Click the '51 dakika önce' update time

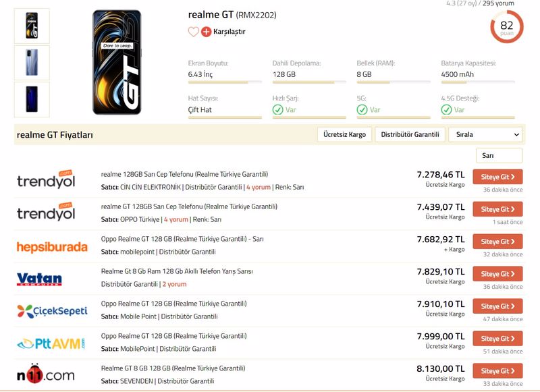(503, 352)
